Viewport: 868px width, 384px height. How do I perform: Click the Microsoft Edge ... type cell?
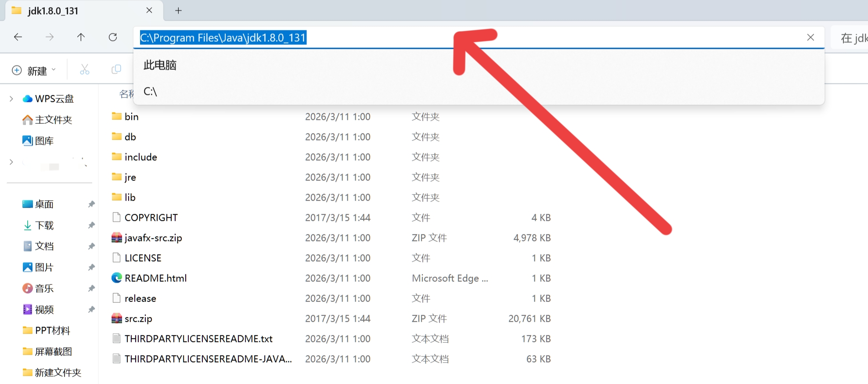[450, 278]
